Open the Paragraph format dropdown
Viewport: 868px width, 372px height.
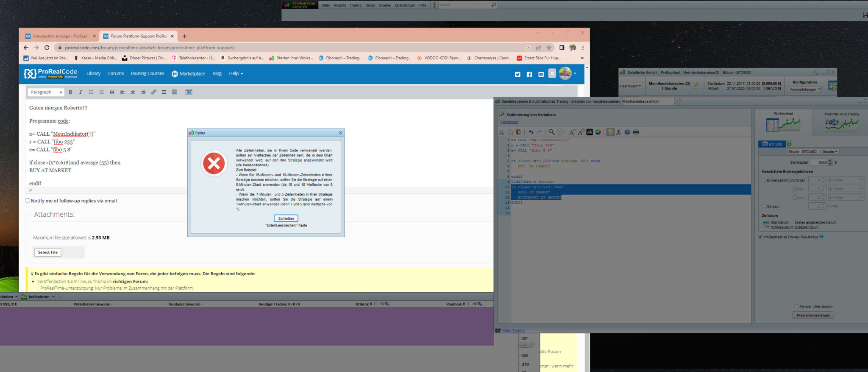[46, 92]
